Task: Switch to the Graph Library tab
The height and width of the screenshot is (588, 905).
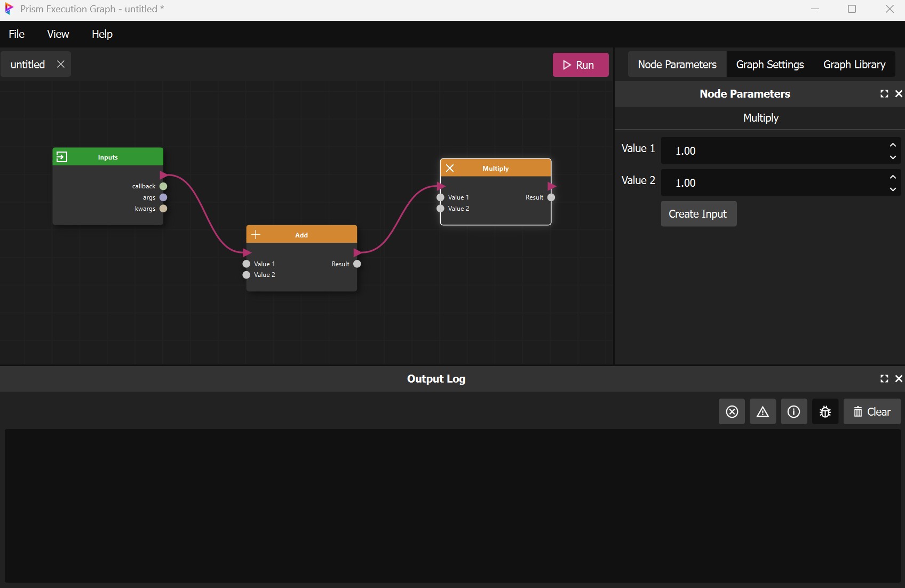Action: tap(854, 65)
